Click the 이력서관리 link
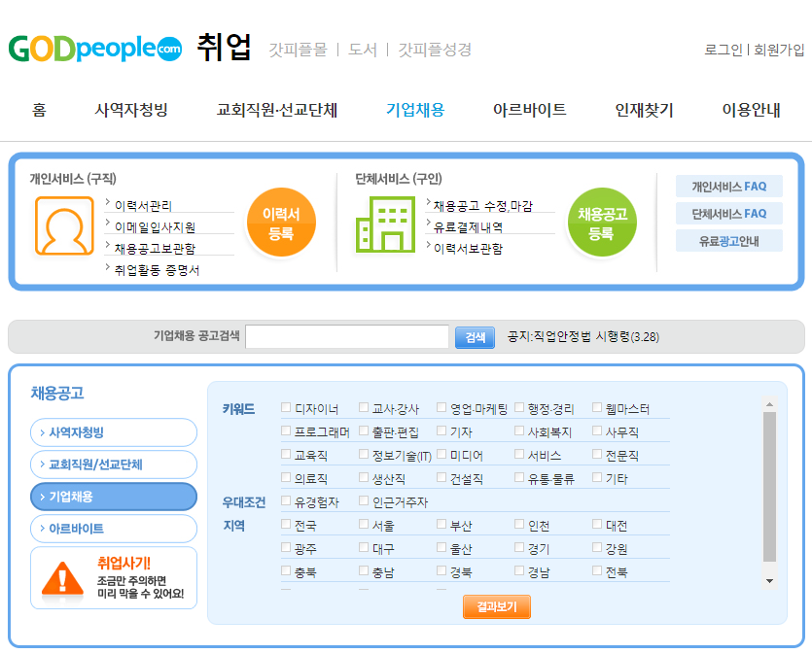The image size is (812, 654). [x=143, y=205]
